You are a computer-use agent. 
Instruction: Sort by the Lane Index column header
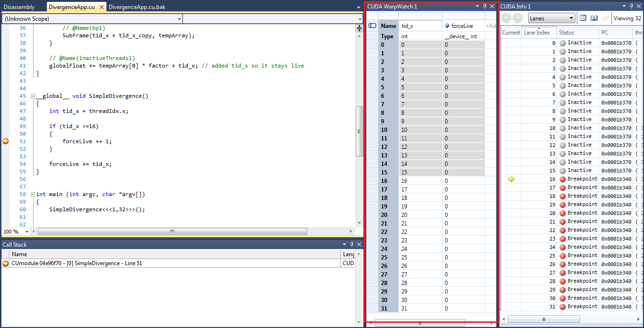537,33
